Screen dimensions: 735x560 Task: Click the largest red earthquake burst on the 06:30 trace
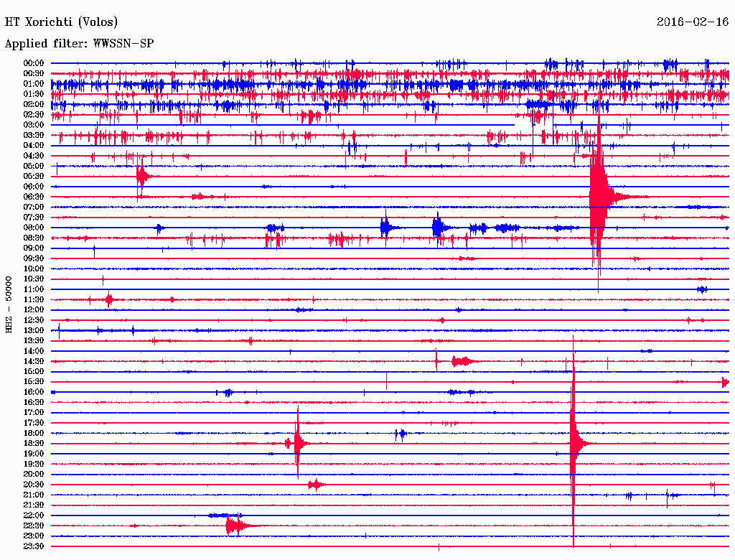click(x=599, y=197)
